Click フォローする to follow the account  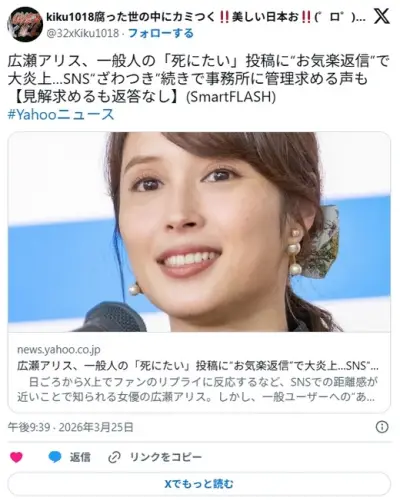click(161, 33)
